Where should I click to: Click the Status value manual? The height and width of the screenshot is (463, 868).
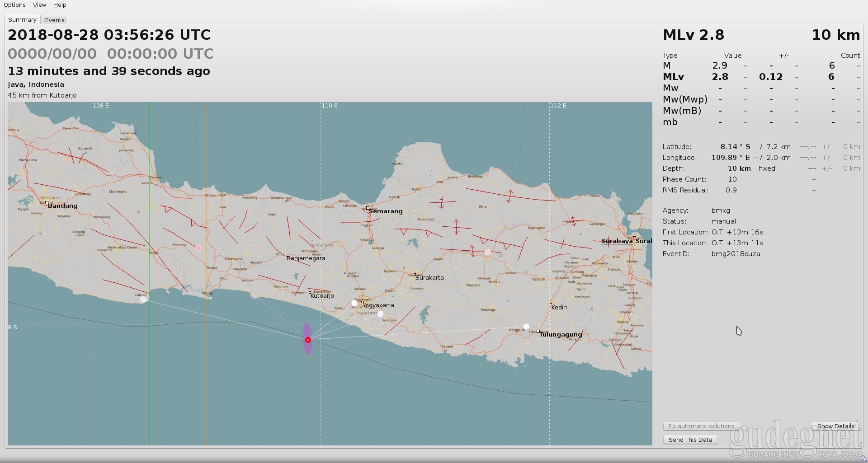pyautogui.click(x=723, y=221)
